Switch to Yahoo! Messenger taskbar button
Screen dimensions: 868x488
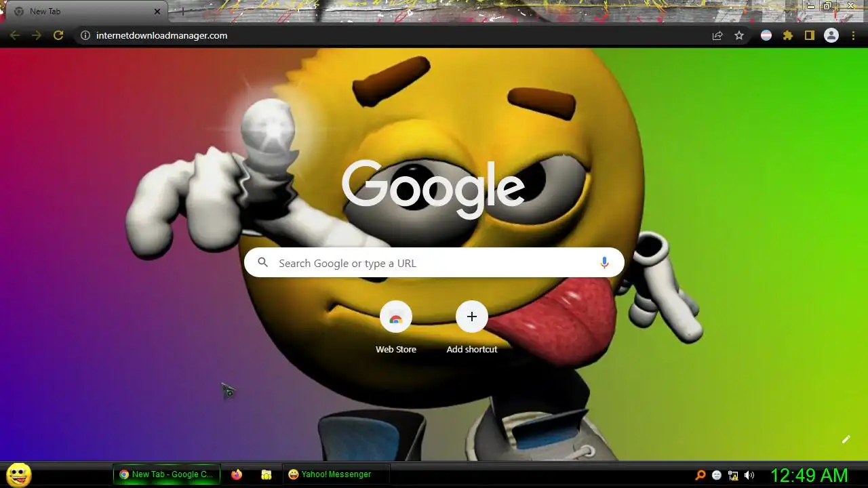point(336,474)
